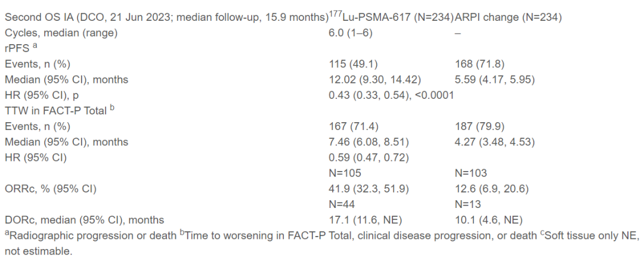The height and width of the screenshot is (261, 644).
Task: Select the N=105 subgroup count
Action: 346,173
